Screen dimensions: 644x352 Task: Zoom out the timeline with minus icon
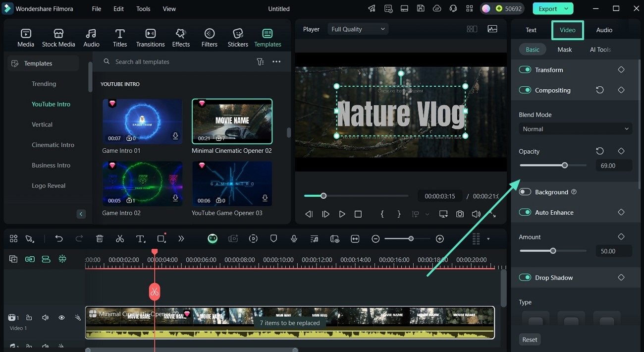coord(376,238)
